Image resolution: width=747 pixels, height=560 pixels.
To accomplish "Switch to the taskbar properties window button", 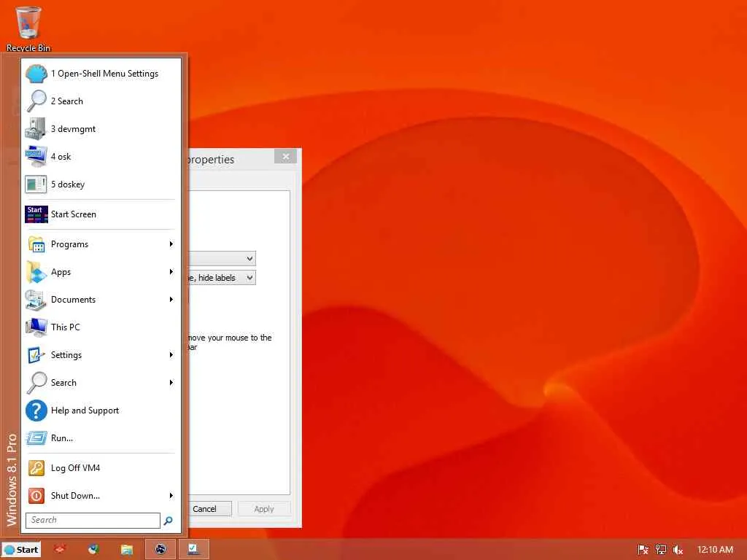I will 194,549.
